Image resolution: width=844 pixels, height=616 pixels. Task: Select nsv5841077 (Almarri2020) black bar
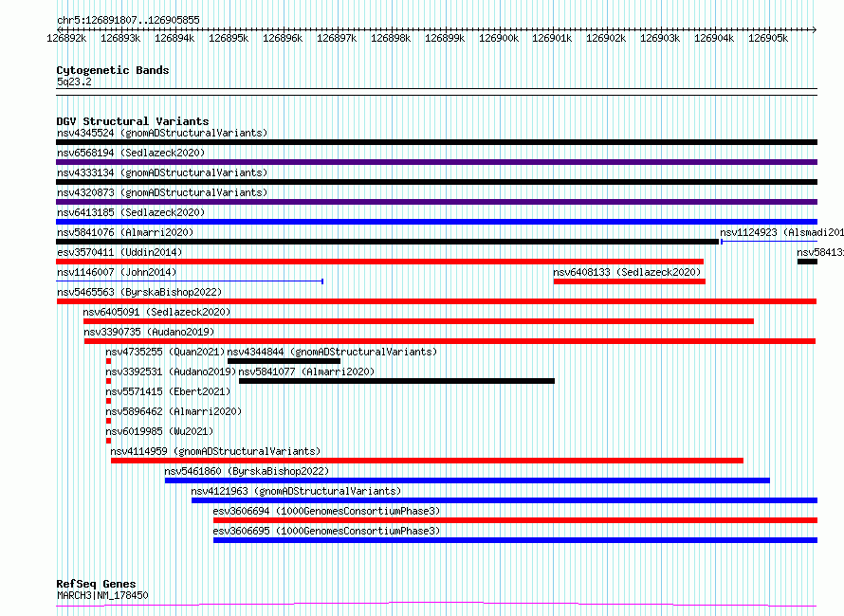point(396,381)
